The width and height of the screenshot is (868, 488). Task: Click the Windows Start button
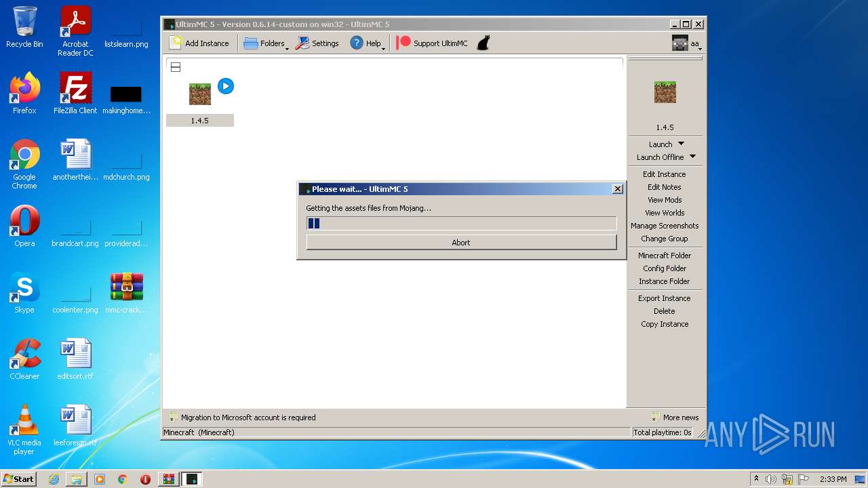(18, 479)
